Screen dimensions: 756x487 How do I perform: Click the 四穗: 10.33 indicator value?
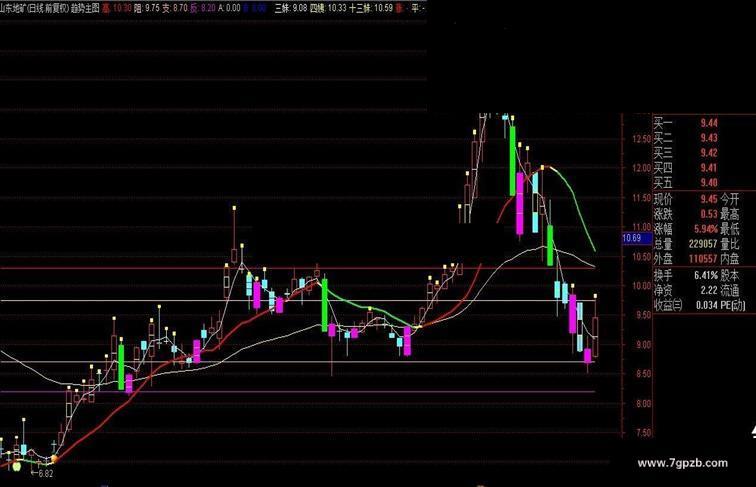(328, 8)
